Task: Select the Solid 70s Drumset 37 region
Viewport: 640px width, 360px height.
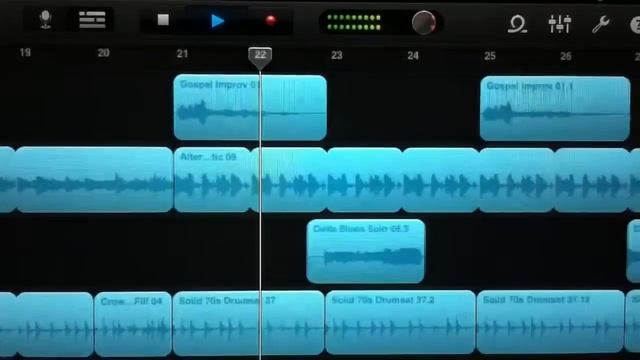Action: (x=249, y=323)
